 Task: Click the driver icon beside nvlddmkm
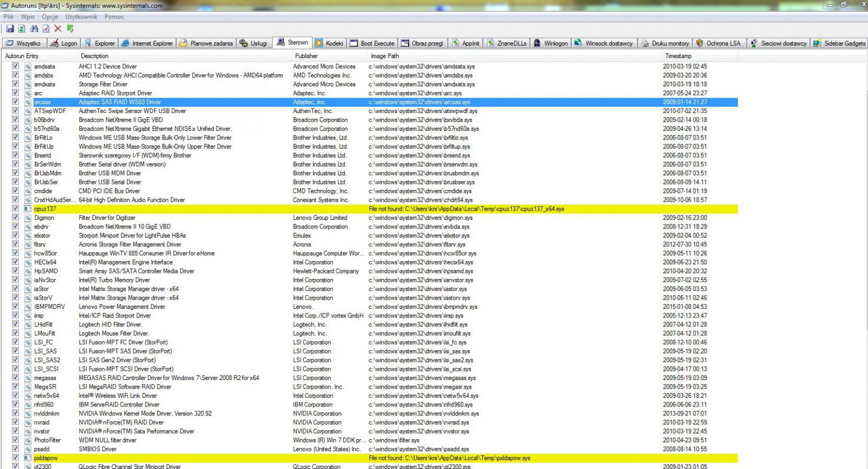coord(28,413)
